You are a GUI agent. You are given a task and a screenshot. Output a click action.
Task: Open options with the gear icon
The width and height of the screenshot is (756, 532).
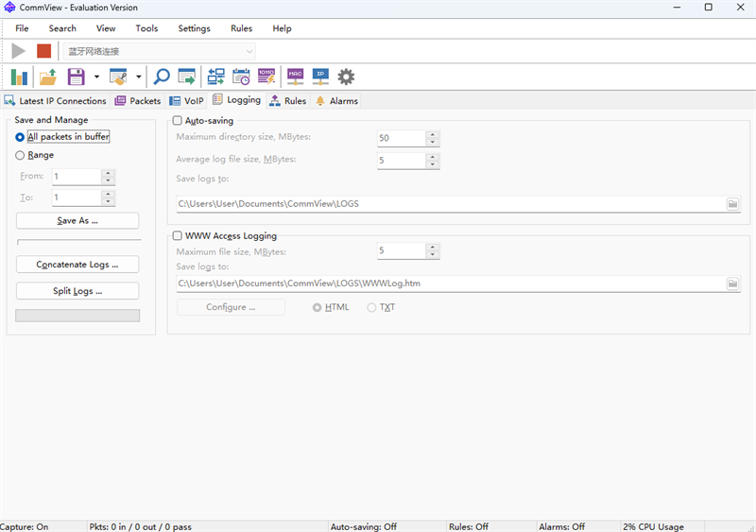click(346, 77)
